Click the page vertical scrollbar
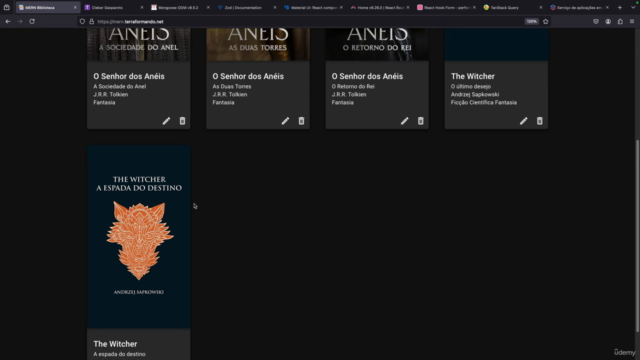Image resolution: width=640 pixels, height=360 pixels. 637,236
